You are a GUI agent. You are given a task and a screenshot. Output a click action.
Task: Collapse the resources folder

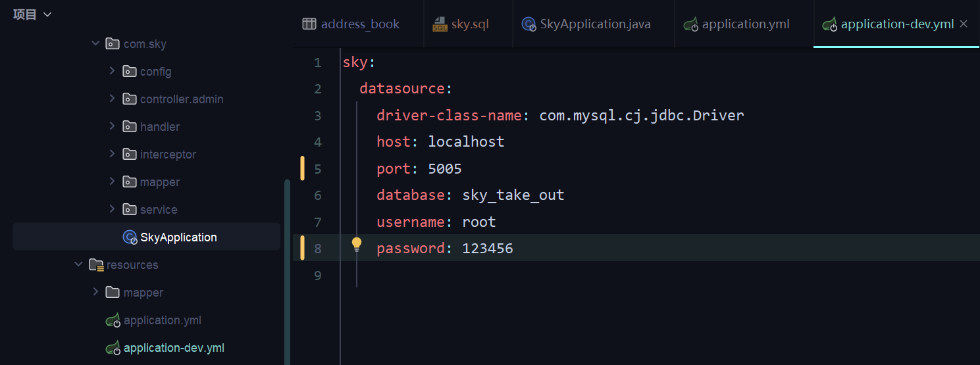coord(79,264)
